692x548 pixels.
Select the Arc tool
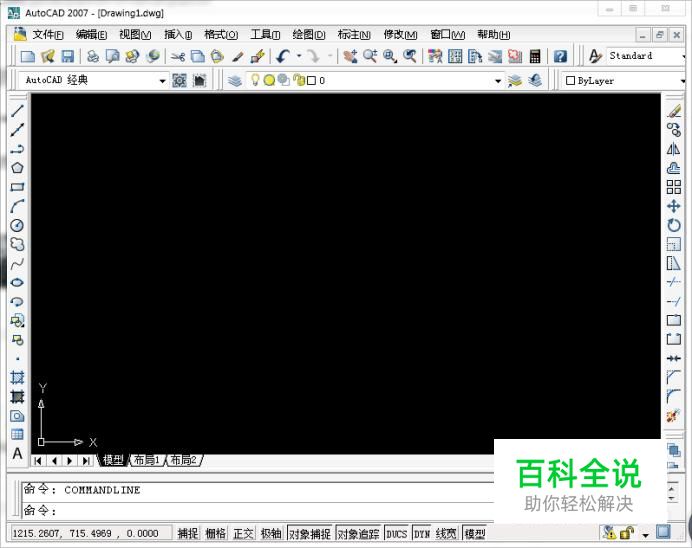17,206
